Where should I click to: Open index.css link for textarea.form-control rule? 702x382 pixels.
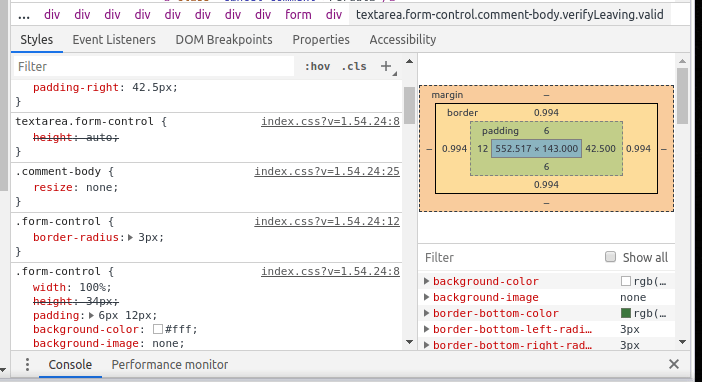[x=330, y=121]
